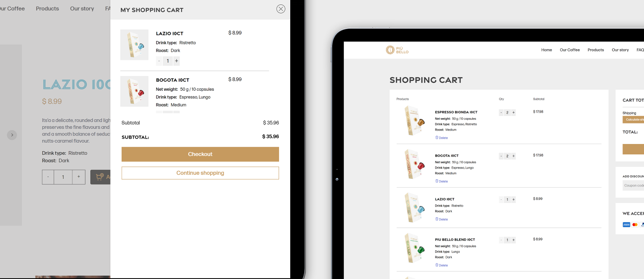The width and height of the screenshot is (644, 279).
Task: Open Products in the tablet navigation
Action: tap(596, 50)
